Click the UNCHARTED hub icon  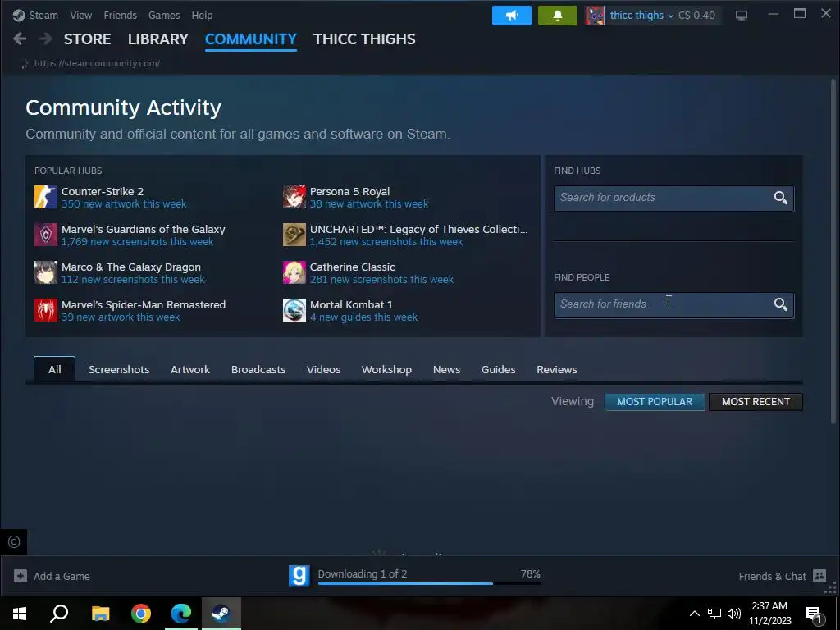click(294, 235)
